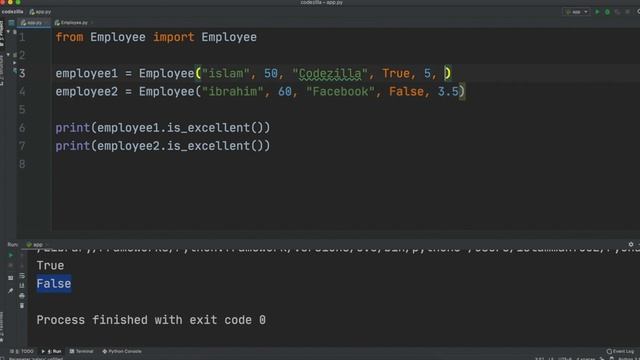Viewport: 640px width, 360px height.
Task: Click the 'True' output line in console
Action: tap(50, 266)
